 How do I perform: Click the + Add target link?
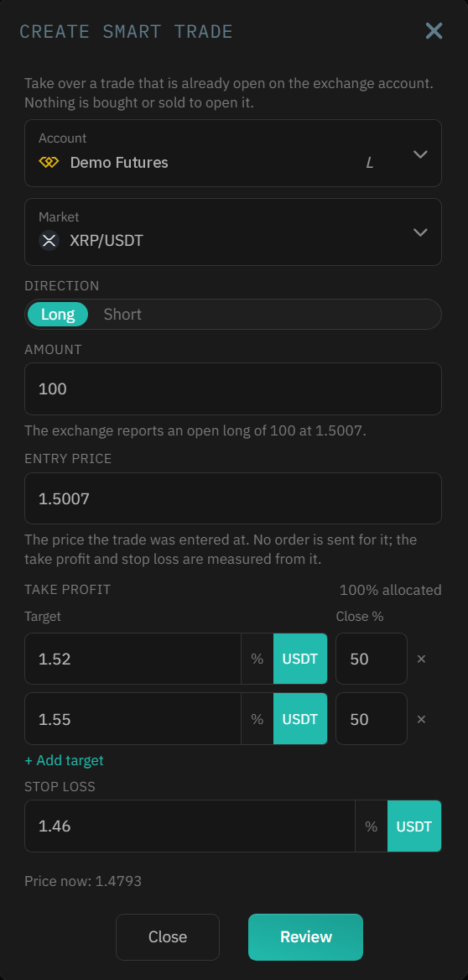click(x=64, y=761)
